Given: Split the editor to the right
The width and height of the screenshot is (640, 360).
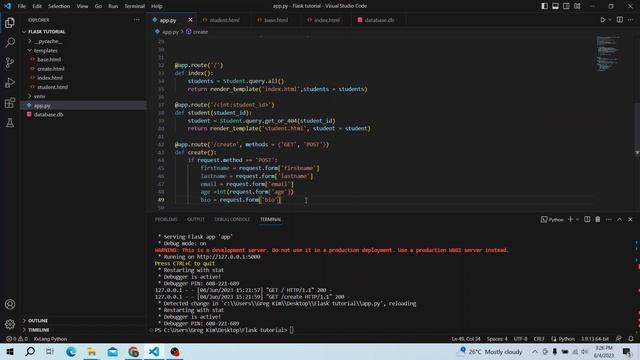Looking at the screenshot, I should click(x=620, y=20).
